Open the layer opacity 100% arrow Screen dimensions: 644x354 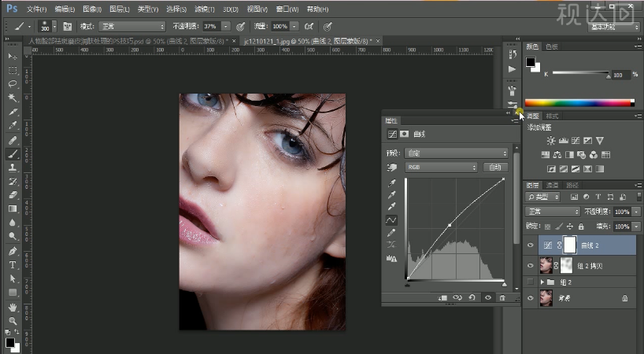pos(636,212)
